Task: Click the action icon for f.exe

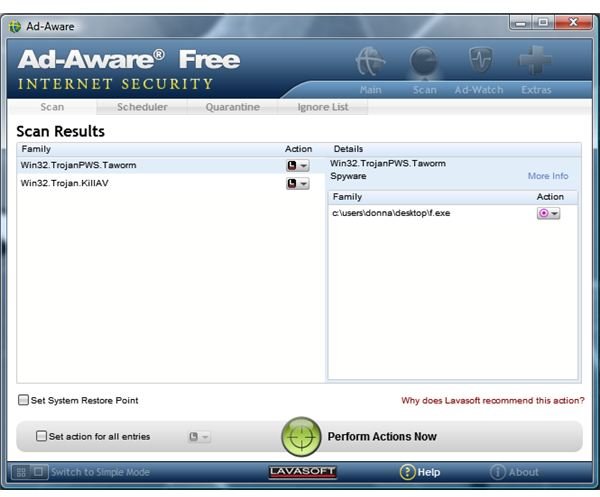Action: point(543,213)
